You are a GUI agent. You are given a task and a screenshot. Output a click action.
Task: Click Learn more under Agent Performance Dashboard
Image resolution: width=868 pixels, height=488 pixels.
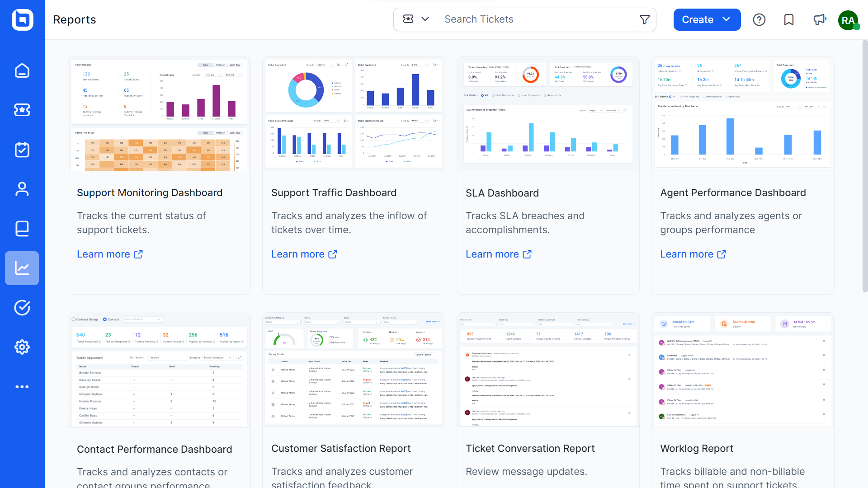[x=687, y=254]
